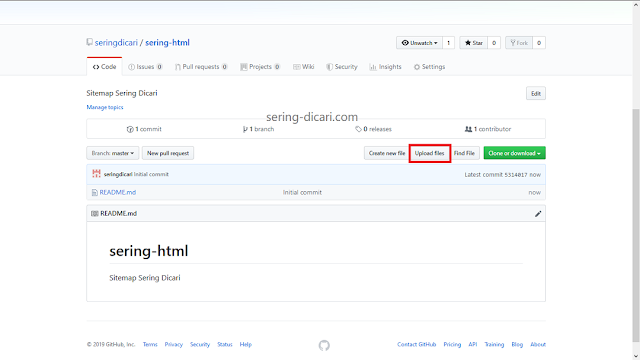
Task: Click Help footer link
Action: (245, 344)
